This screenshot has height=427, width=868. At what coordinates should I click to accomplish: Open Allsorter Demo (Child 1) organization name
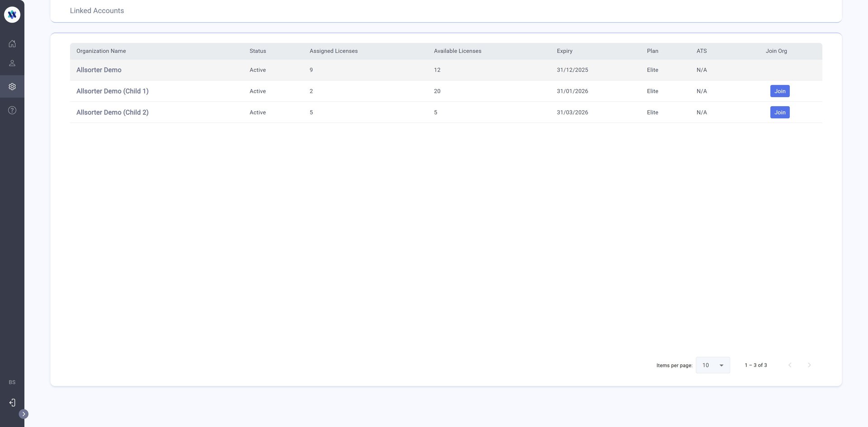112,91
